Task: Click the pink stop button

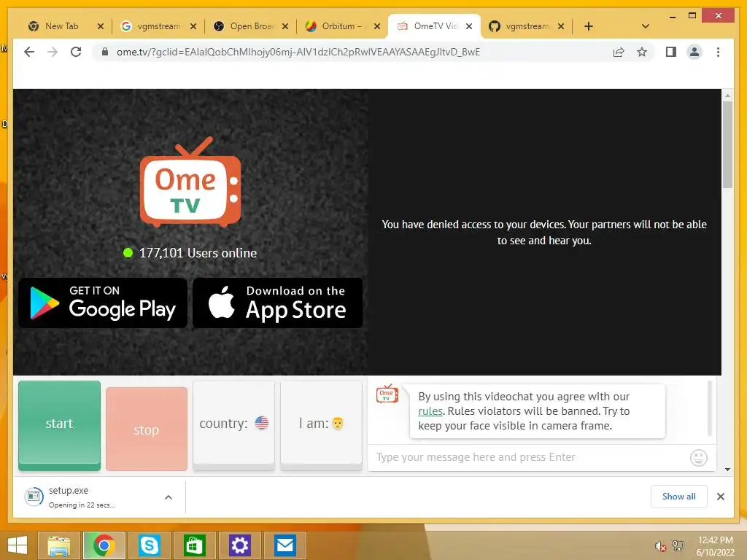Action: click(147, 429)
